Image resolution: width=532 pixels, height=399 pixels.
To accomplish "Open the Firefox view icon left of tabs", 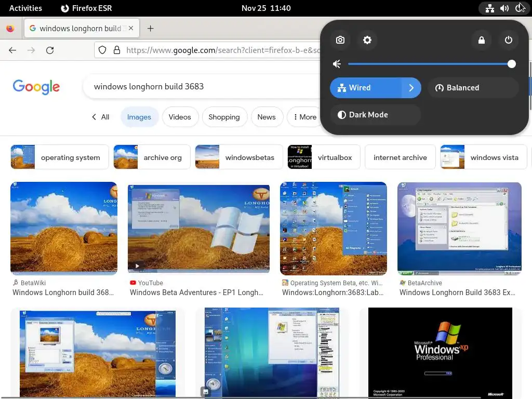I will tap(10, 29).
